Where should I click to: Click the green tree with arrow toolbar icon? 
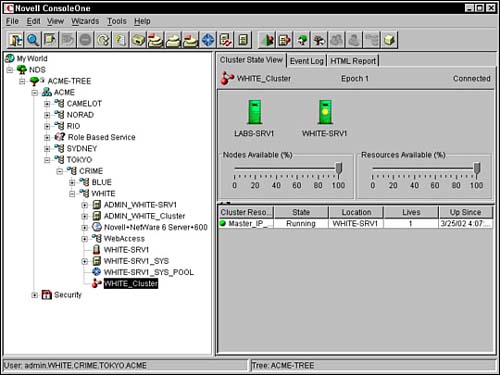[303, 40]
